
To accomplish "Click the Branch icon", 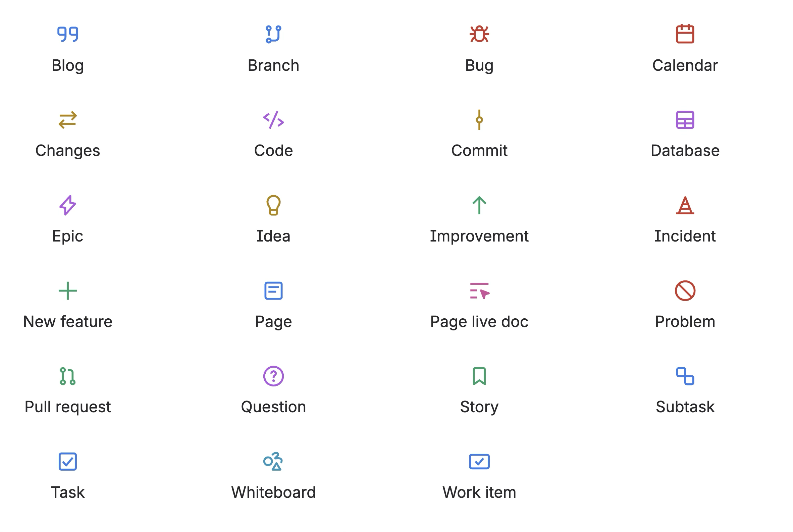I will [273, 34].
